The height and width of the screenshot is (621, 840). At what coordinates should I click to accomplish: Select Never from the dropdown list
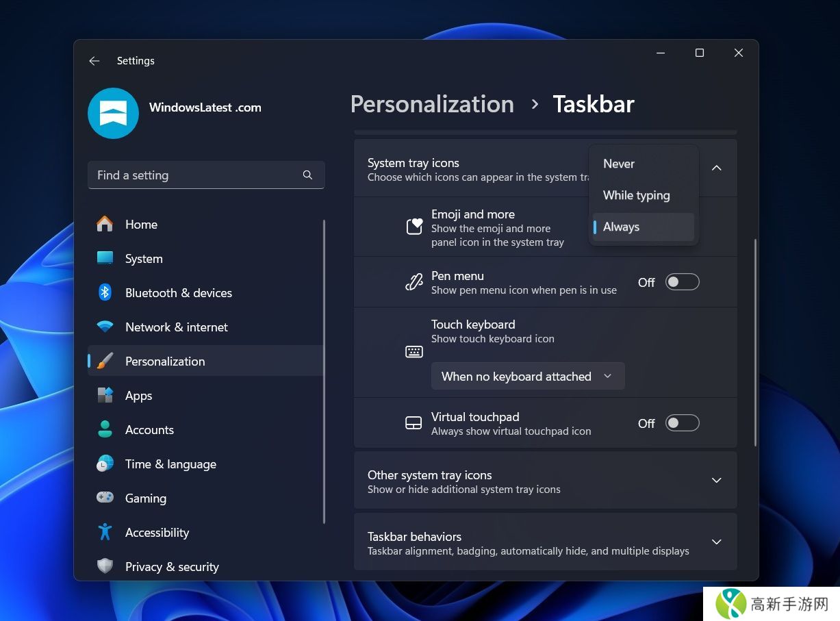pyautogui.click(x=619, y=164)
